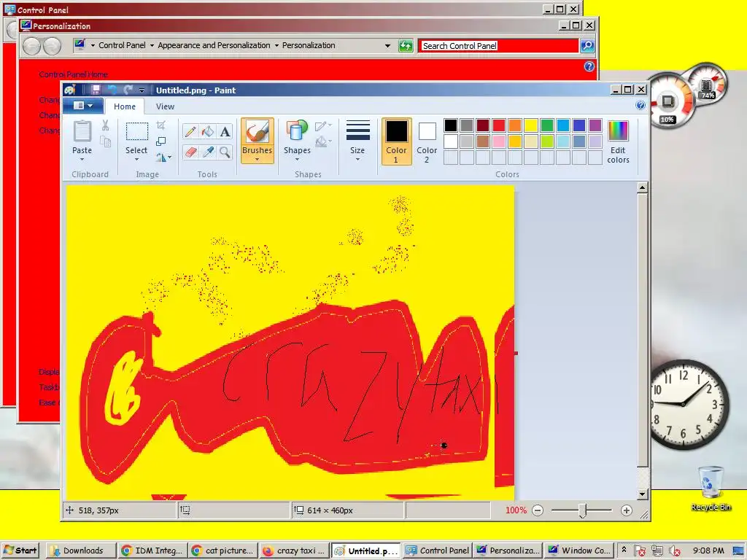Switch to crazy taxi Firefox taskbar item

[295, 551]
